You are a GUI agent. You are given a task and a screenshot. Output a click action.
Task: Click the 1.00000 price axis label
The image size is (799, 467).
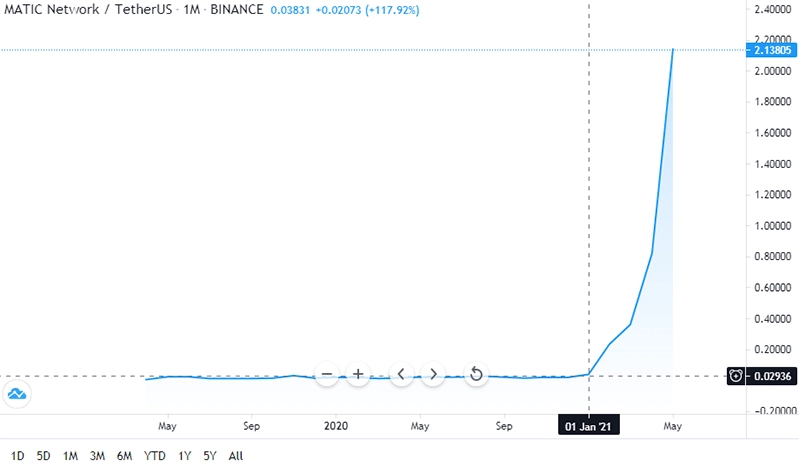click(773, 226)
